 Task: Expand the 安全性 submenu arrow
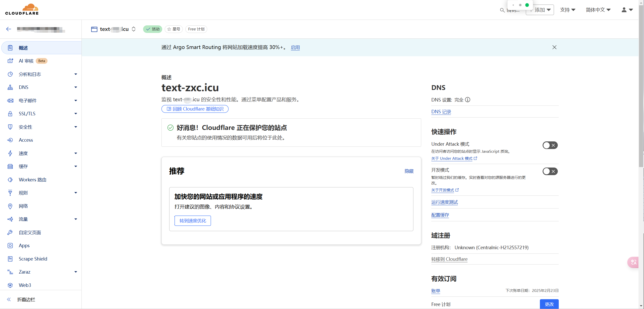(75, 127)
